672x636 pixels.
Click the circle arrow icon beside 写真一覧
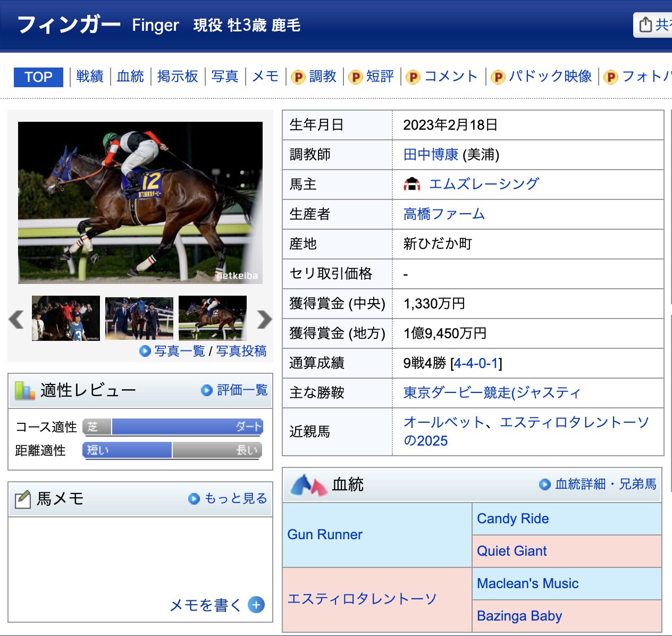pos(145,351)
